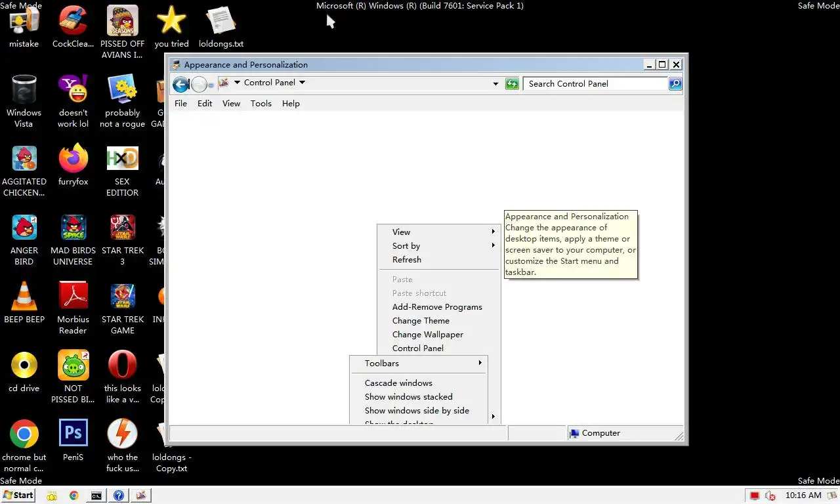Open the Help menu

[291, 103]
